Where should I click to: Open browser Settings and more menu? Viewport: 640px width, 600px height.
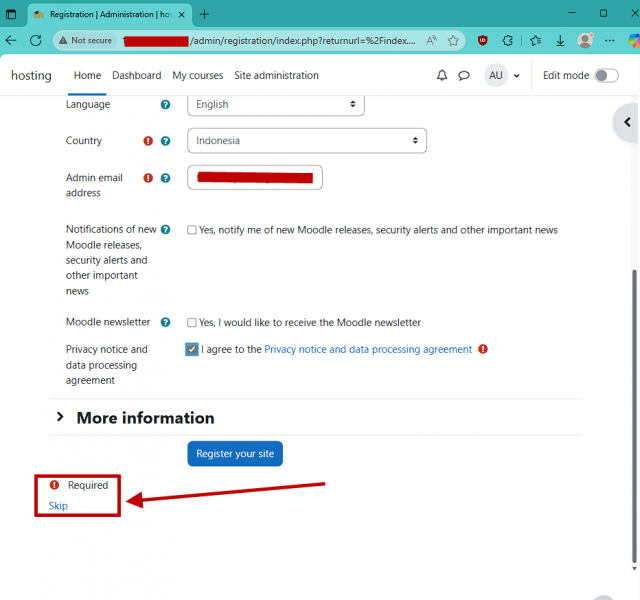609,40
